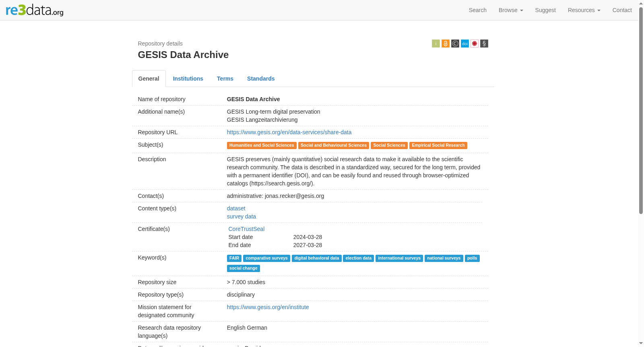Click the scrollbar down arrow

point(641,343)
